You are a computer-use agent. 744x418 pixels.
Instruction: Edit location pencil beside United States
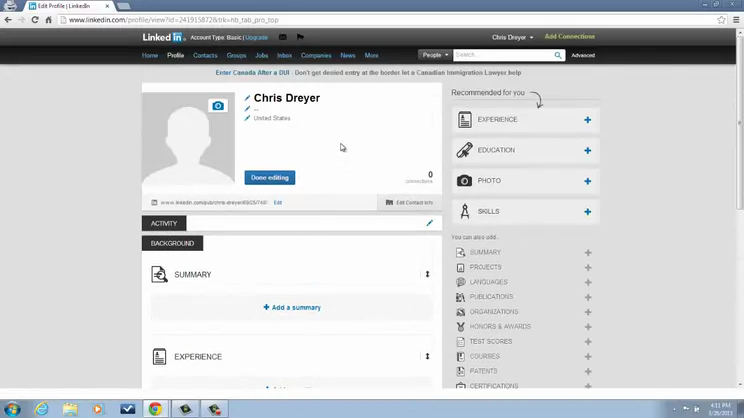(247, 118)
